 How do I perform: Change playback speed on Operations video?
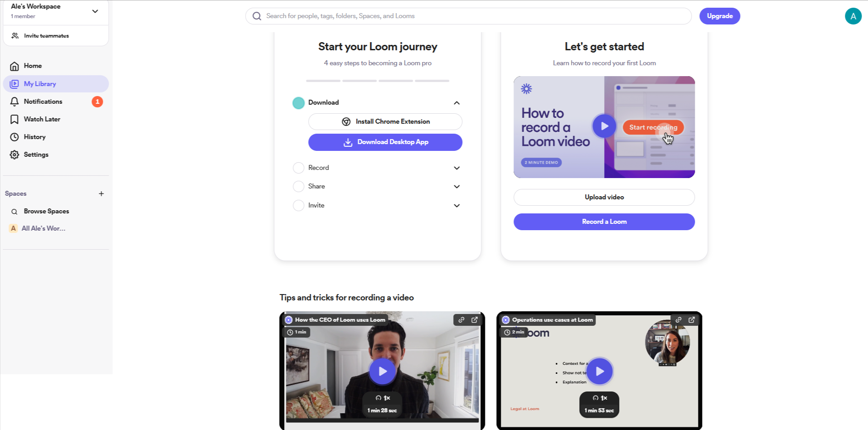tap(600, 398)
